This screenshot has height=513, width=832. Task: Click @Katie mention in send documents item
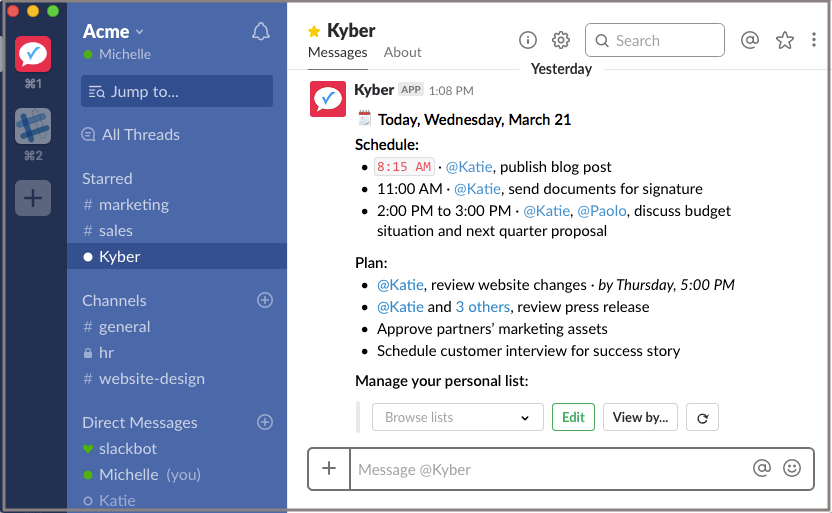coord(478,189)
